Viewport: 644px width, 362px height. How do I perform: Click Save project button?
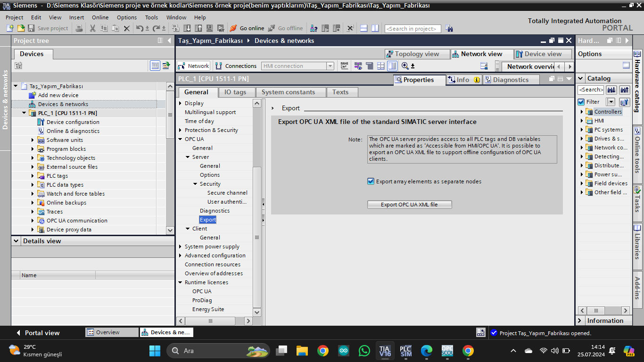(x=48, y=28)
